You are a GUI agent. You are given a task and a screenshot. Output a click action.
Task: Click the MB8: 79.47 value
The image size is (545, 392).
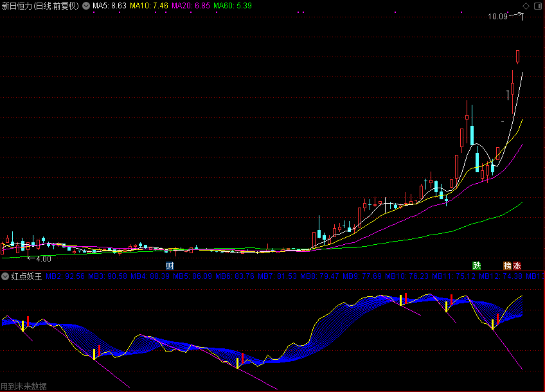[320, 276]
